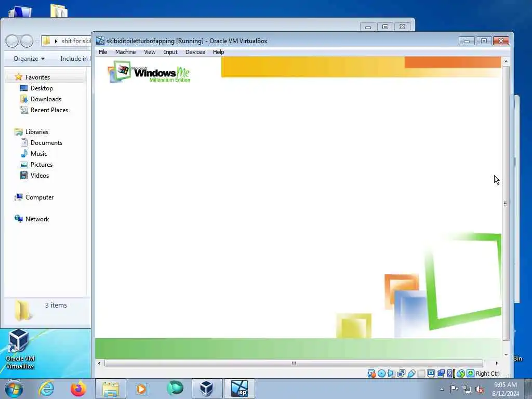Select Downloads in Explorer navigation pane
This screenshot has width=532, height=399.
coord(46,99)
